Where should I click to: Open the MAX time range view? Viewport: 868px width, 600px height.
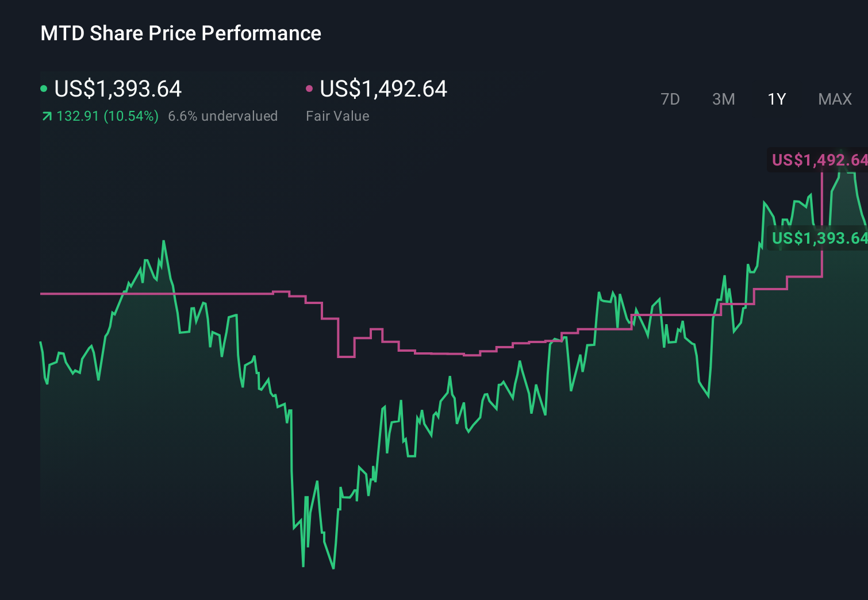tap(834, 99)
